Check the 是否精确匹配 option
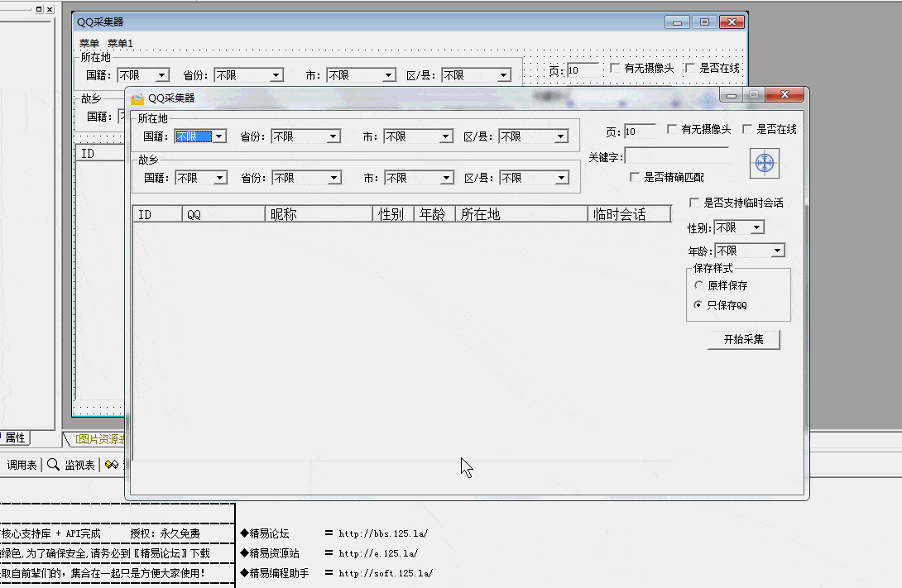This screenshot has height=588, width=902. pos(635,177)
